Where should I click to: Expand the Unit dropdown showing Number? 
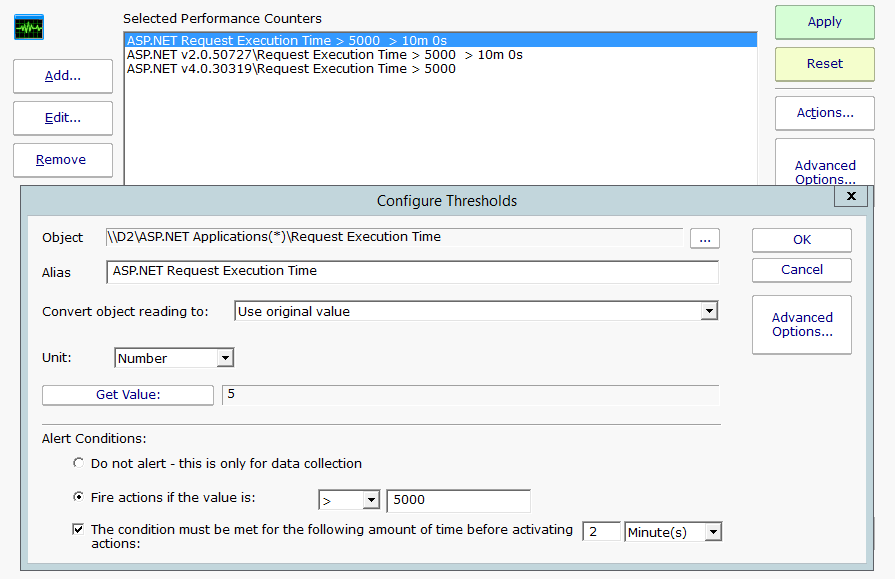pos(225,358)
